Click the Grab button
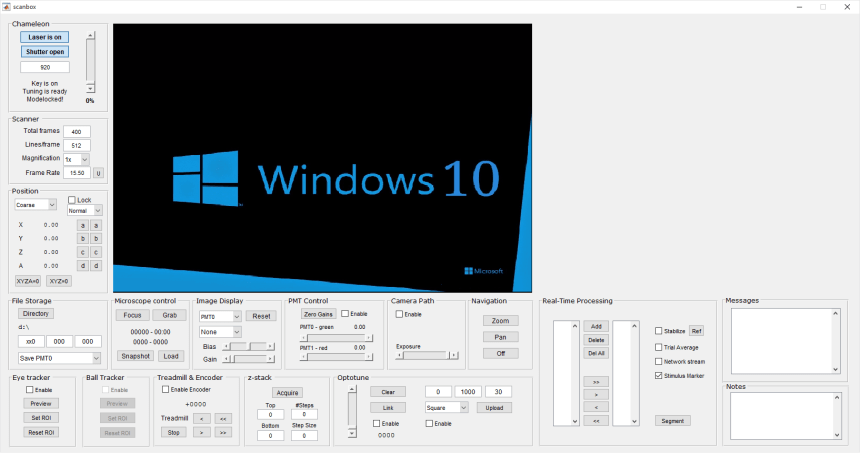 click(x=169, y=315)
